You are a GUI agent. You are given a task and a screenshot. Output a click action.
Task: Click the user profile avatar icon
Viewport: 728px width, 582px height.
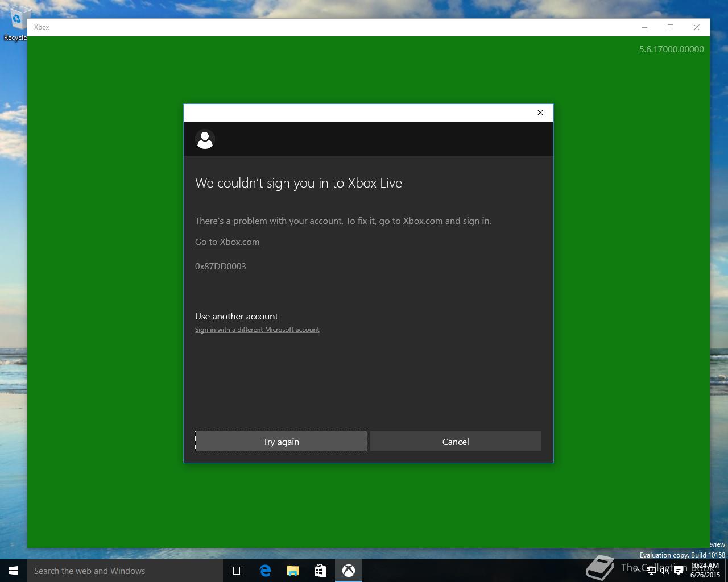(205, 139)
